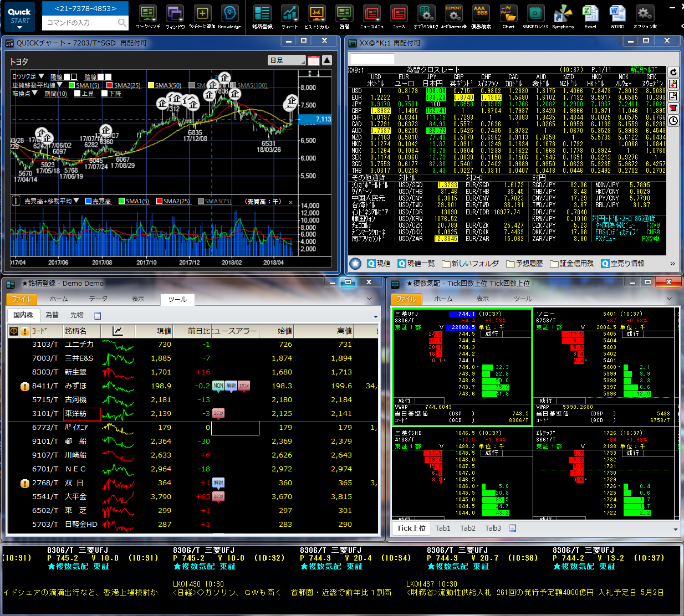Toggle the 上昇 turning point marker
684x616 pixels.
click(x=84, y=94)
